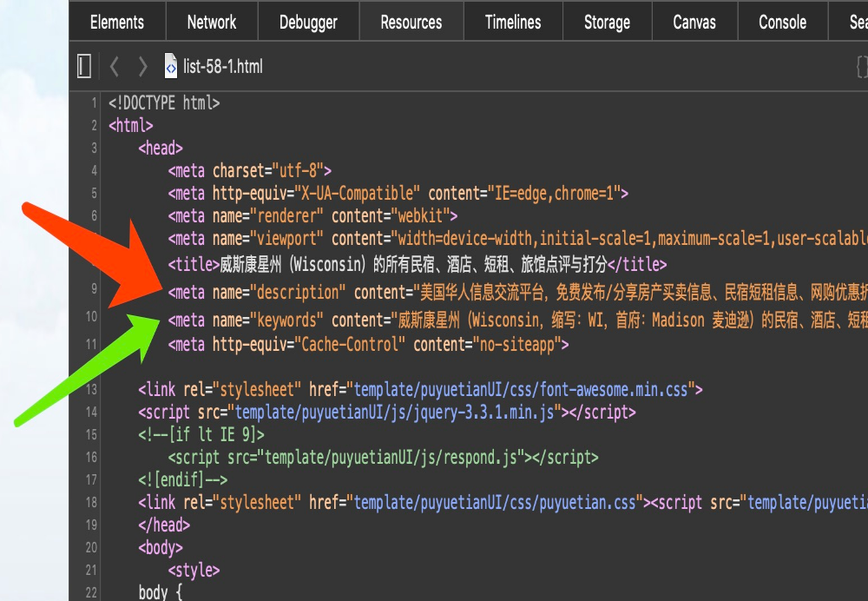
Task: Toggle the navigation sidebar icon
Action: 84,66
